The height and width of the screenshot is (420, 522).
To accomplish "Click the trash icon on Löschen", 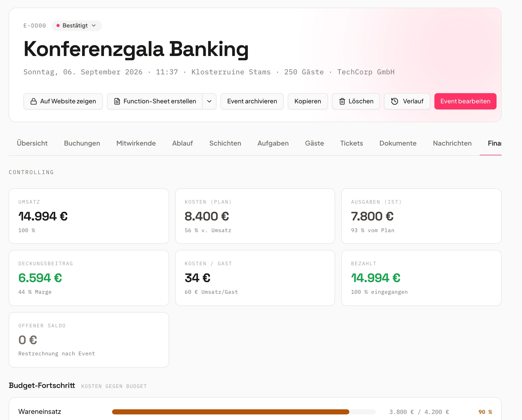I will pos(342,101).
